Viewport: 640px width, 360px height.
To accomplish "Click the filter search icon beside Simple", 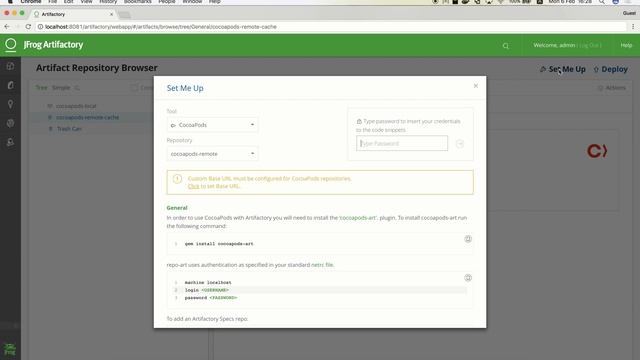I will (77, 88).
